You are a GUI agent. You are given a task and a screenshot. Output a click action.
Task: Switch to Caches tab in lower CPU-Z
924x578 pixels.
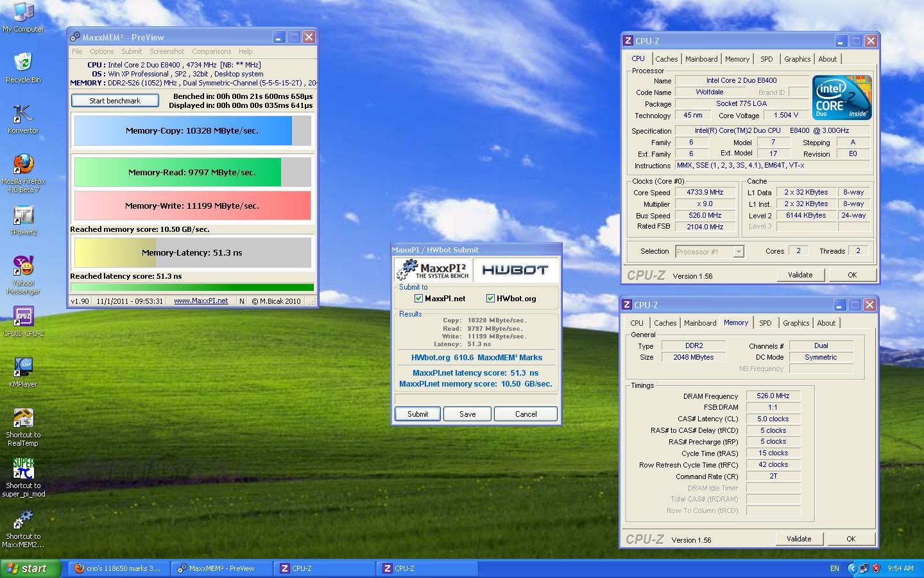(665, 323)
